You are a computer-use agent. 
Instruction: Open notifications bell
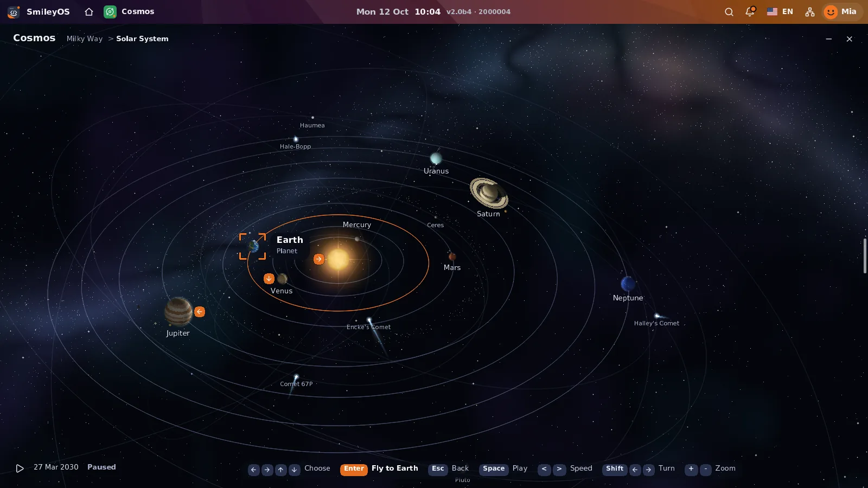pos(750,11)
